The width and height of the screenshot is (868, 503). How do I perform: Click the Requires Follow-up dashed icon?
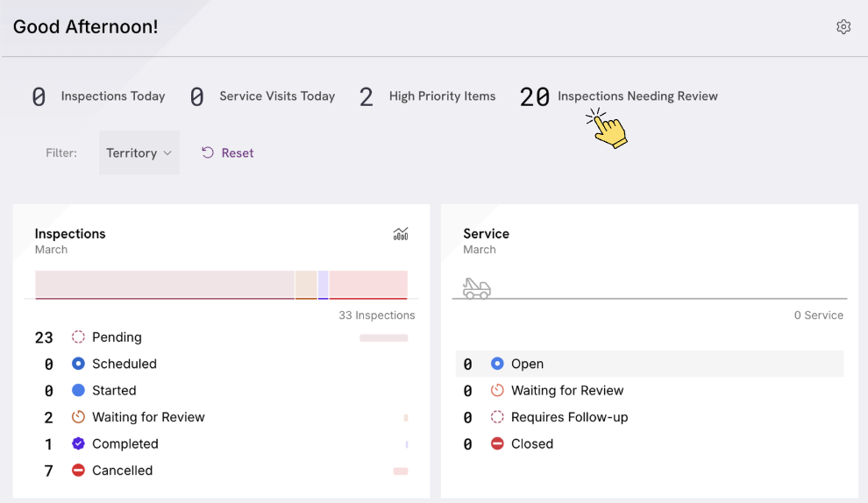click(497, 416)
